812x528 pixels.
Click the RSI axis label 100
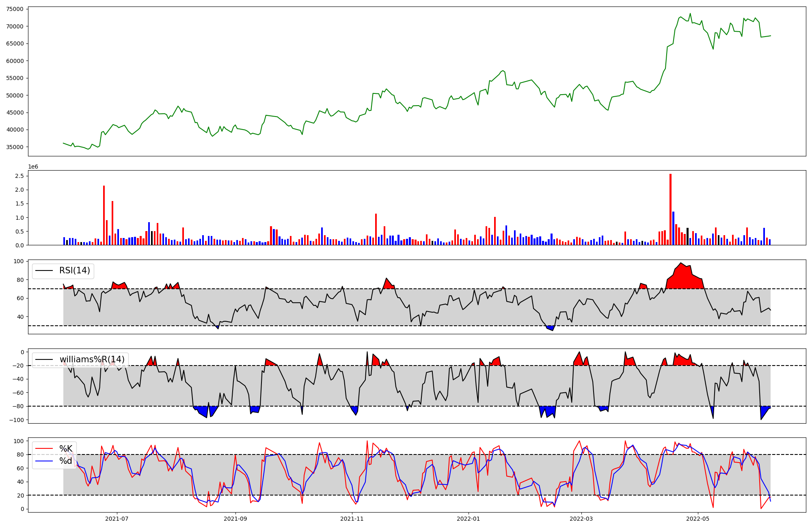(19, 261)
